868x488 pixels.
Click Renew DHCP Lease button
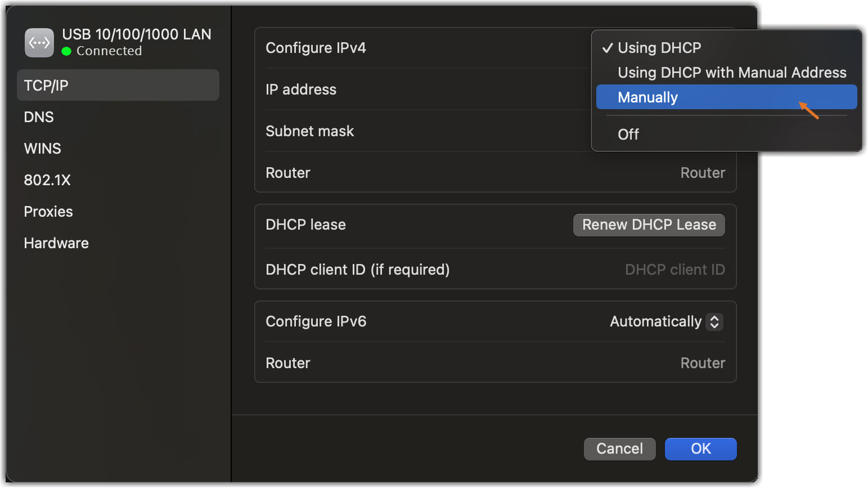[x=649, y=225]
